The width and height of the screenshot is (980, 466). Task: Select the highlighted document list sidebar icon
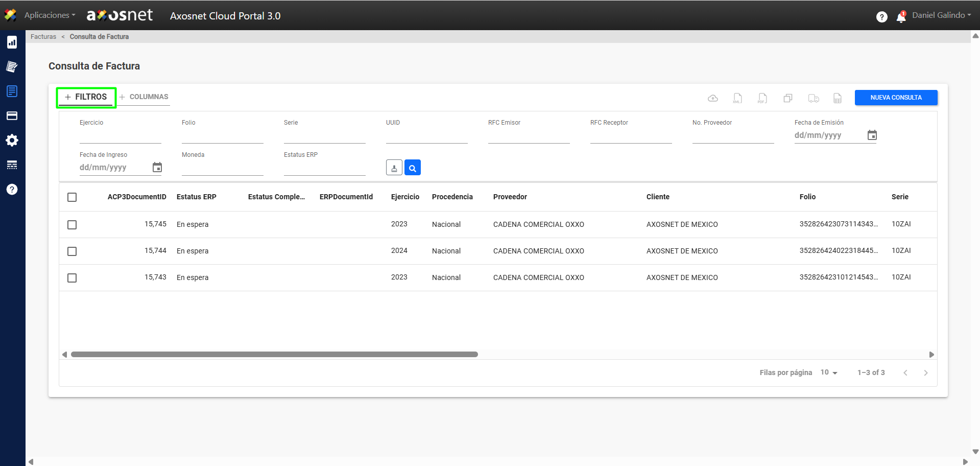pyautogui.click(x=12, y=91)
